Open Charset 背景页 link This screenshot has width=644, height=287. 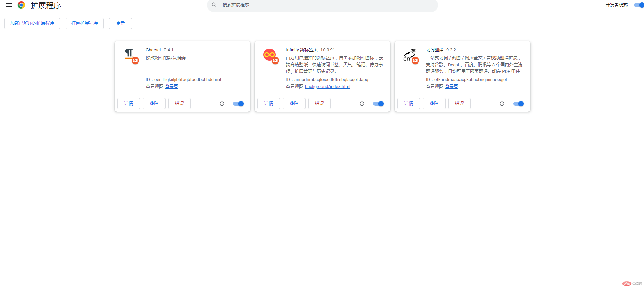point(171,87)
